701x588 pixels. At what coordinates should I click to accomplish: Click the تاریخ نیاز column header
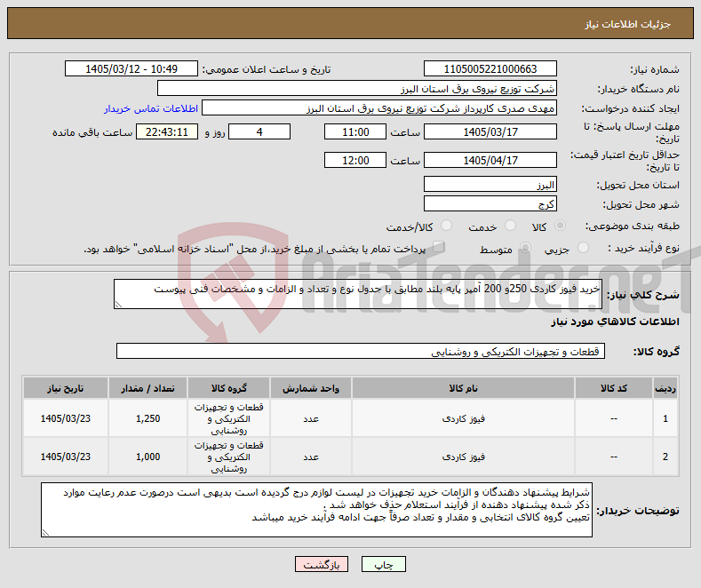[65, 388]
